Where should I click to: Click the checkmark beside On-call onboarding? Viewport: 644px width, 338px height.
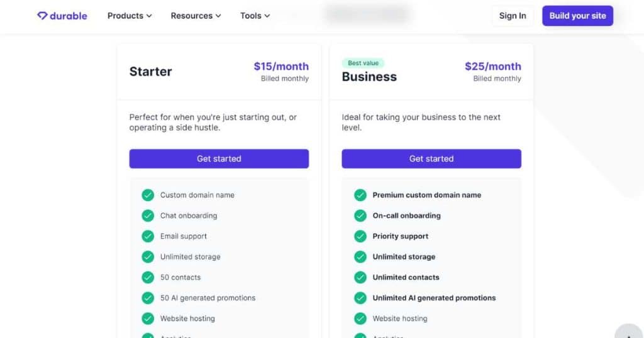360,215
